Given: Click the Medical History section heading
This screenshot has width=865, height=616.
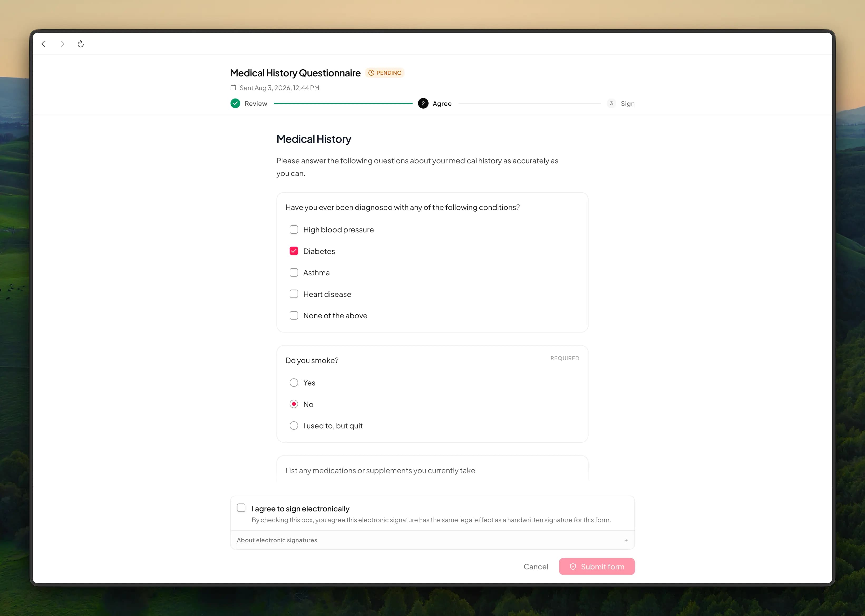Looking at the screenshot, I should (314, 139).
